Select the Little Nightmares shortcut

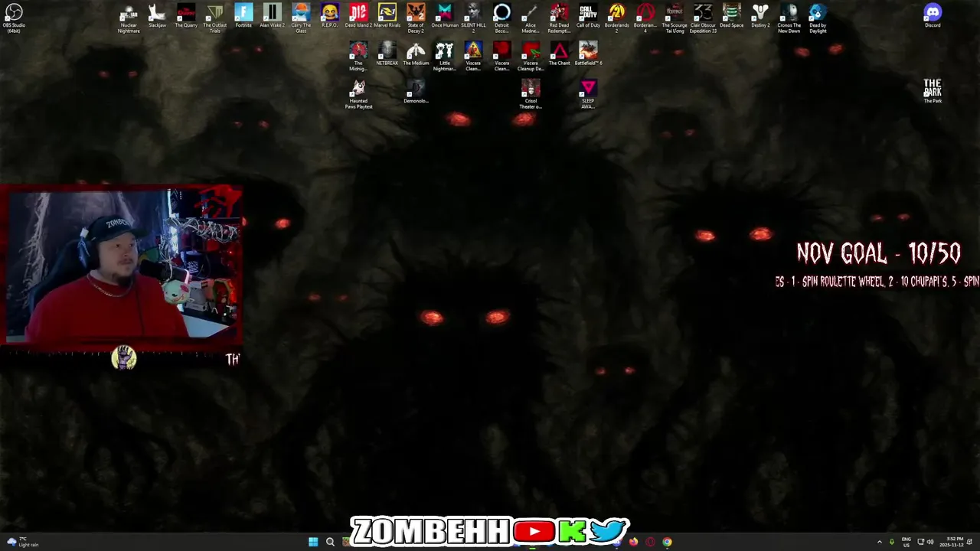[x=445, y=57]
